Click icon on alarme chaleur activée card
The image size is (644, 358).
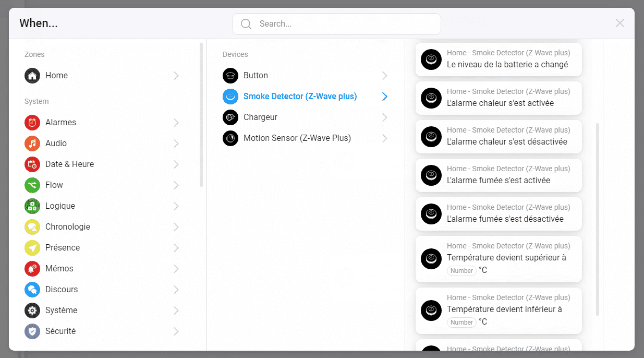point(431,98)
